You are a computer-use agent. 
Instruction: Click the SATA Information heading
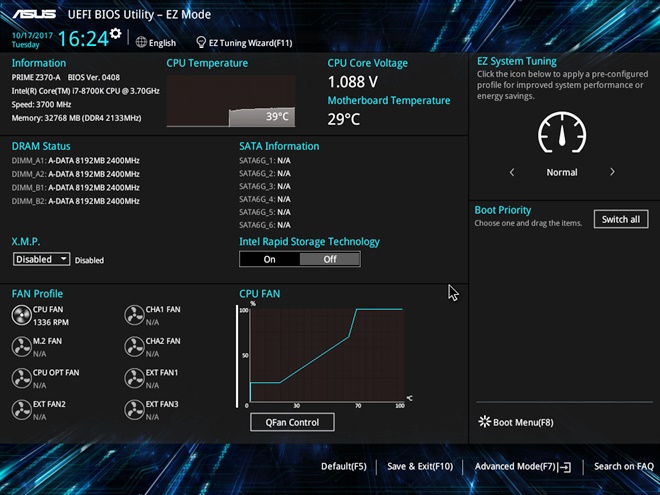point(279,146)
